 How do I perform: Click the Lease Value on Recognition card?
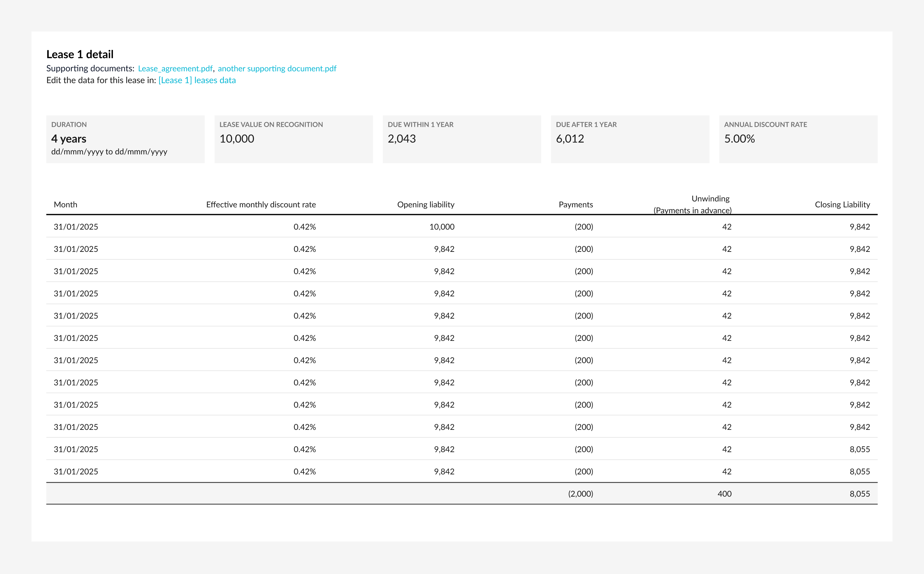tap(293, 139)
